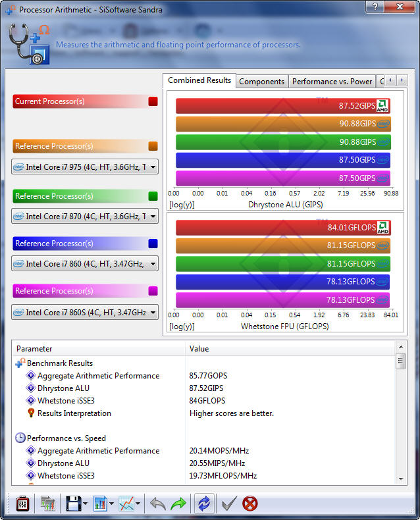Switch to the Components tab

coord(262,82)
